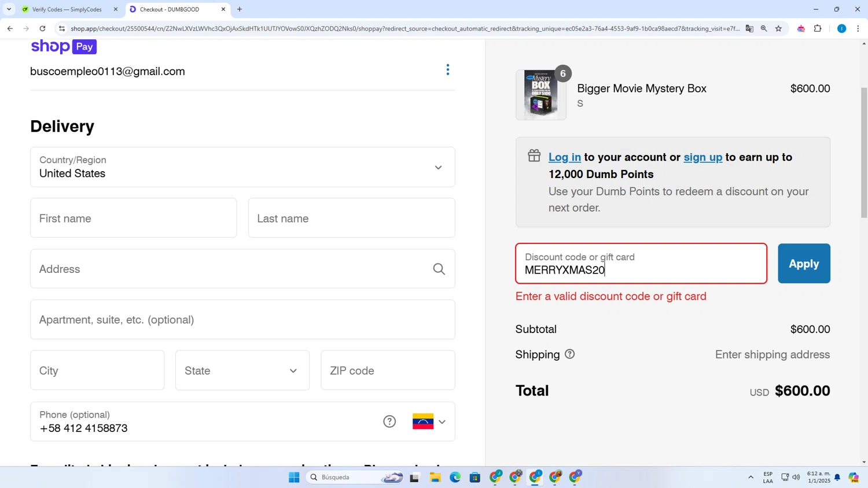Click the Last name field
868x488 pixels.
tap(351, 218)
